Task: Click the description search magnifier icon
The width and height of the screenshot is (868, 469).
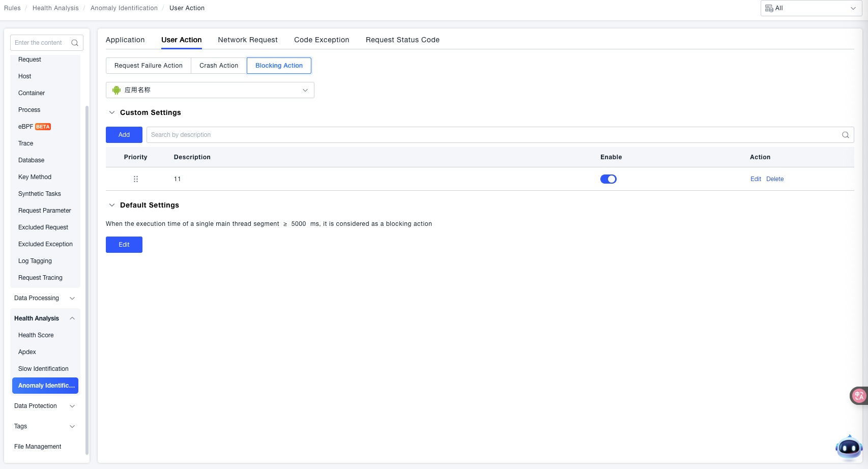Action: [x=845, y=135]
